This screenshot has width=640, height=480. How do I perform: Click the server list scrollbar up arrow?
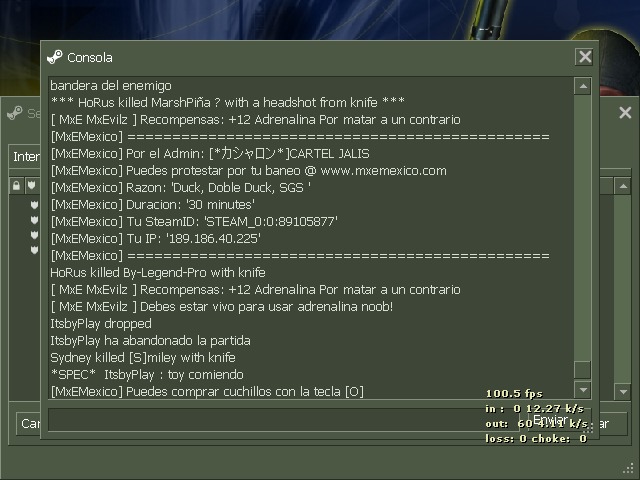pos(623,187)
